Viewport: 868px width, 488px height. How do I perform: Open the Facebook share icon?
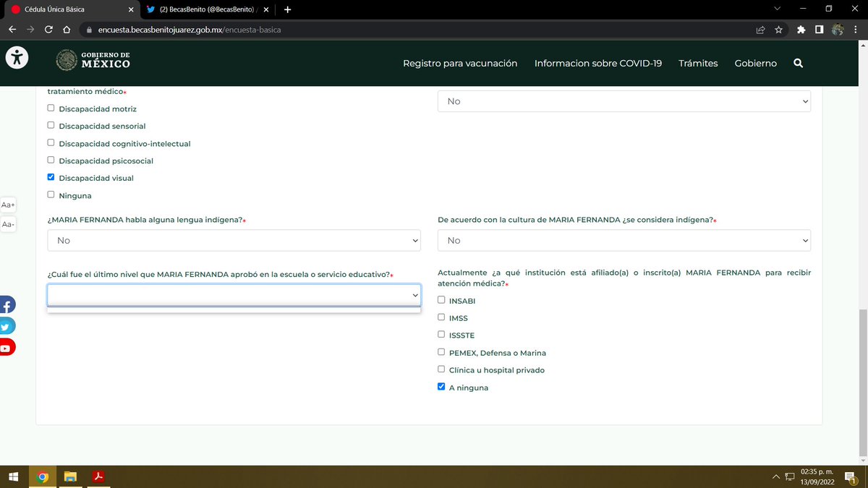coord(7,305)
